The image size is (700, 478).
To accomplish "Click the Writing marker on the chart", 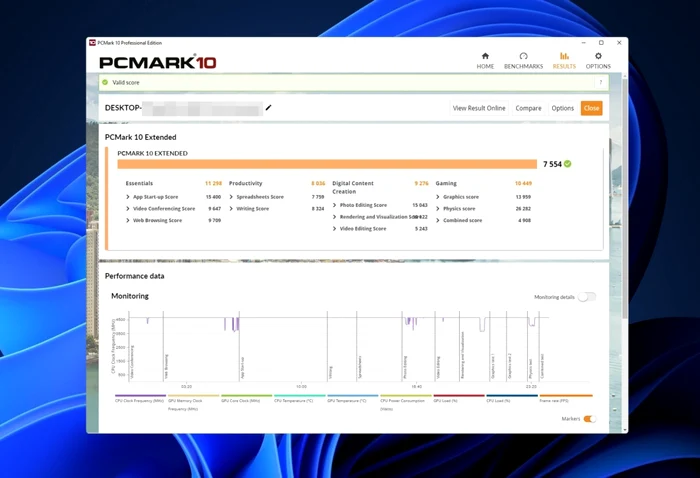I will tap(330, 373).
